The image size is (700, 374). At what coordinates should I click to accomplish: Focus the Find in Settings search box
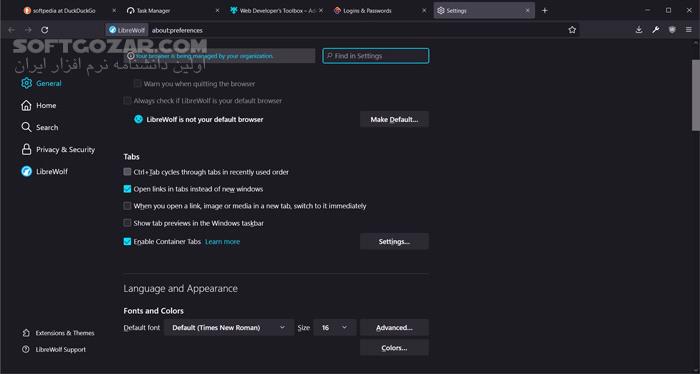click(x=375, y=56)
